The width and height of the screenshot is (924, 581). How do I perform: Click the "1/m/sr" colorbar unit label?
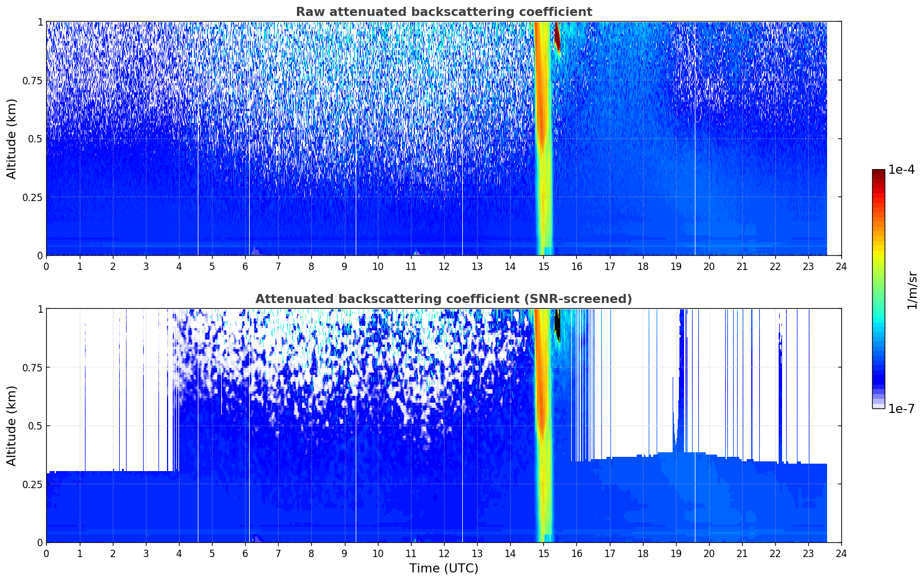(x=912, y=290)
